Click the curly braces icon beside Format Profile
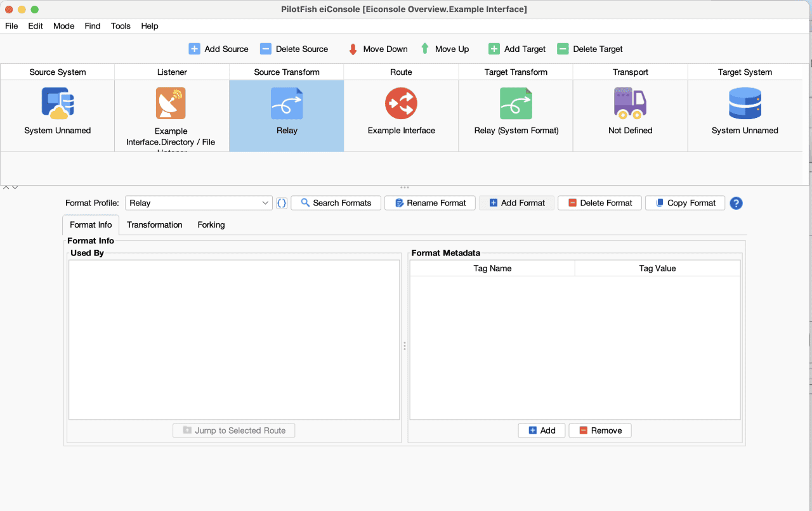Viewport: 812px width, 511px height. (282, 203)
